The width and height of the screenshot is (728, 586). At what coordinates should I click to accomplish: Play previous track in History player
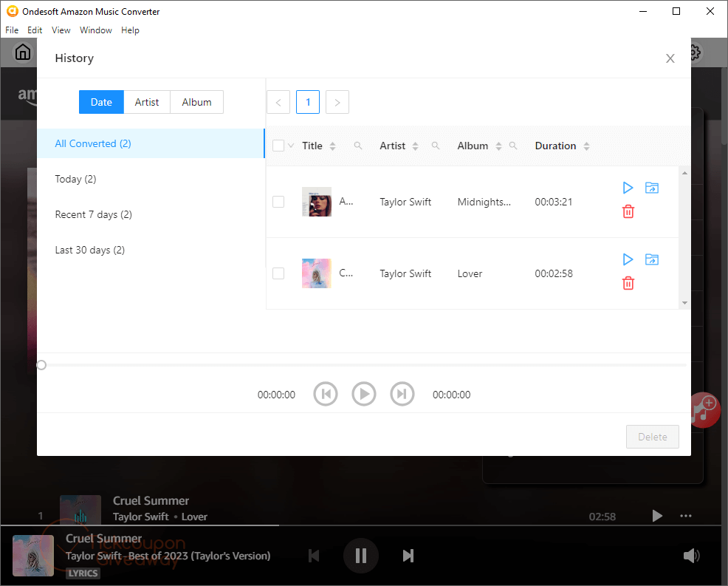tap(326, 394)
